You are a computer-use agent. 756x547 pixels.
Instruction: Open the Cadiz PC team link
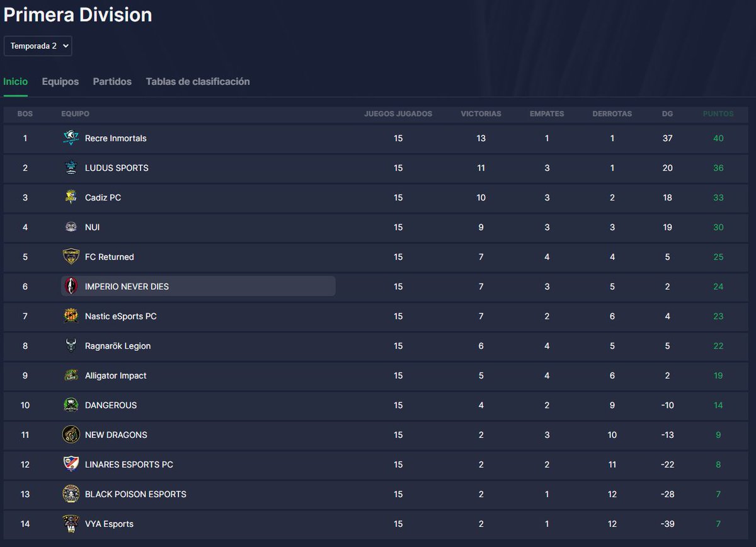click(x=103, y=197)
